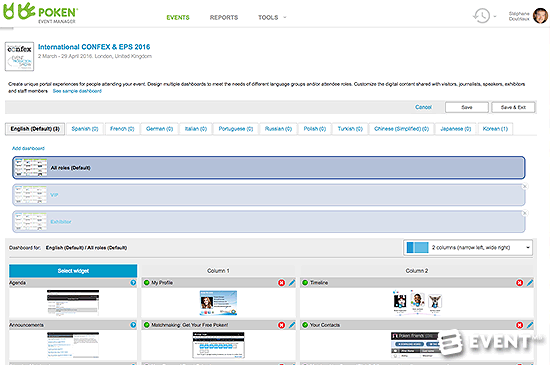This screenshot has height=365, width=550.
Task: Toggle the green status of Your Contacts widget
Action: (x=305, y=325)
